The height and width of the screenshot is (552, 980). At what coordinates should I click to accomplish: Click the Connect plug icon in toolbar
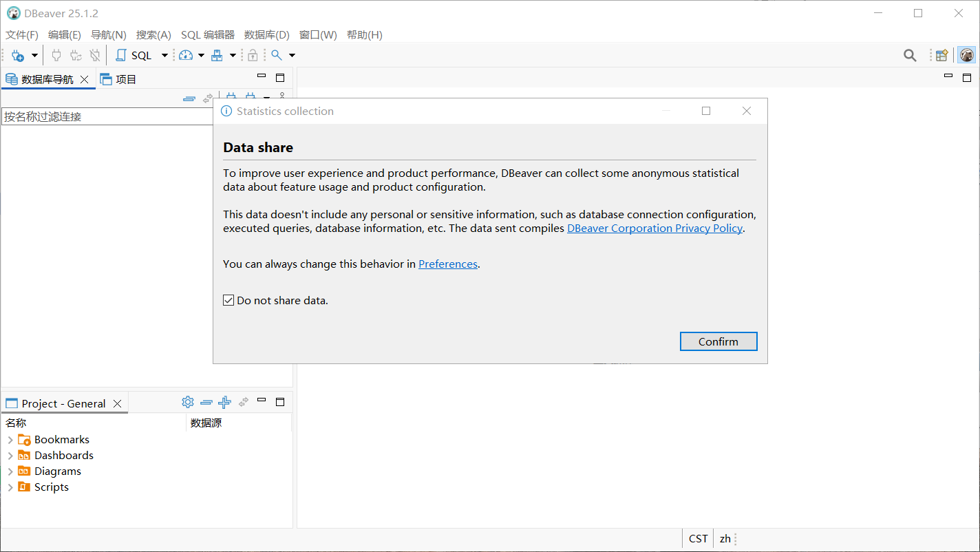[56, 55]
